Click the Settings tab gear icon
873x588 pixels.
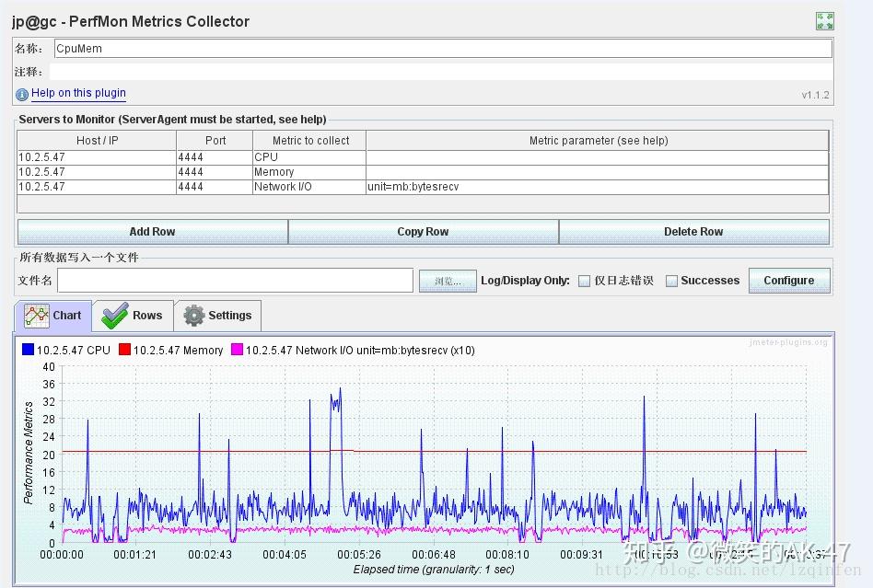click(193, 316)
